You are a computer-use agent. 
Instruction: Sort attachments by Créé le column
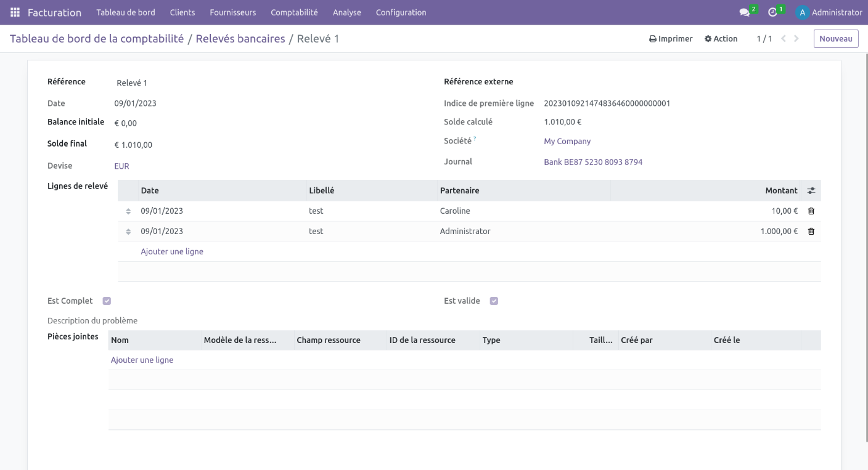tap(756, 340)
